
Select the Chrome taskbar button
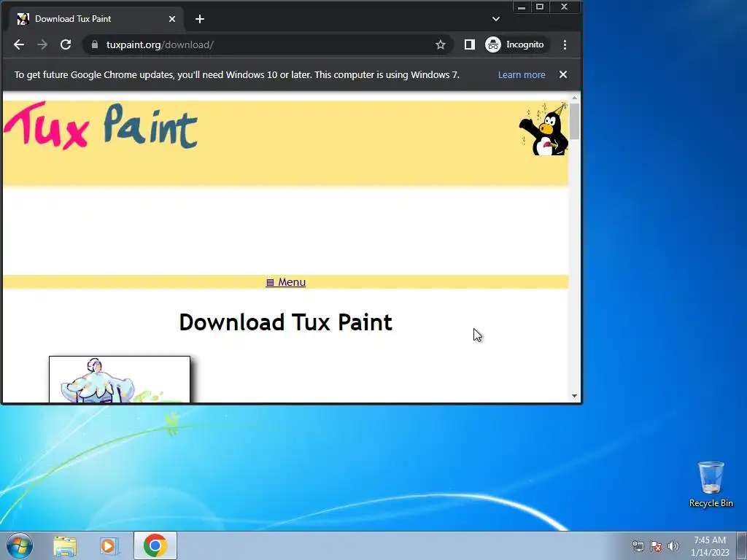(155, 545)
